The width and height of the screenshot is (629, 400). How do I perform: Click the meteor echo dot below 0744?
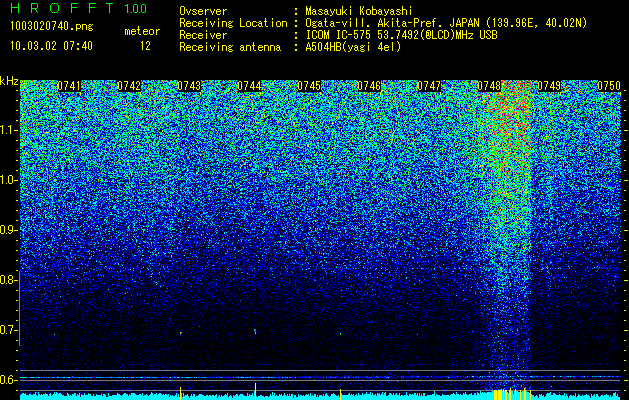[x=255, y=331]
